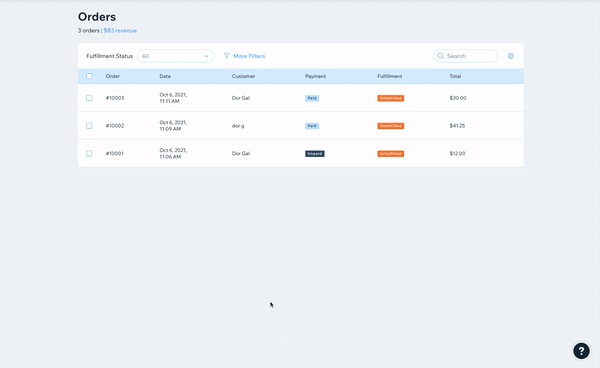
Task: Open table settings gear icon
Action: [x=510, y=56]
